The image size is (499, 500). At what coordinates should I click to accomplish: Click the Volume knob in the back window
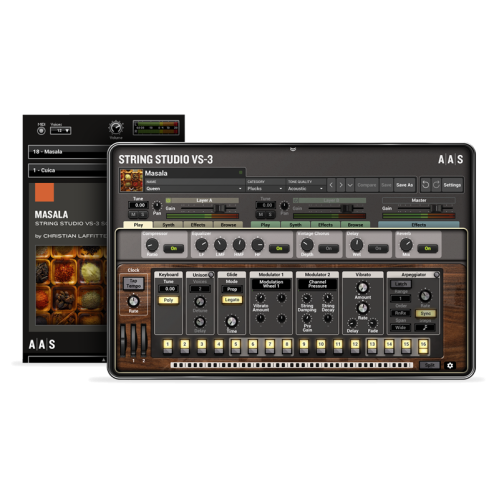pos(116,128)
